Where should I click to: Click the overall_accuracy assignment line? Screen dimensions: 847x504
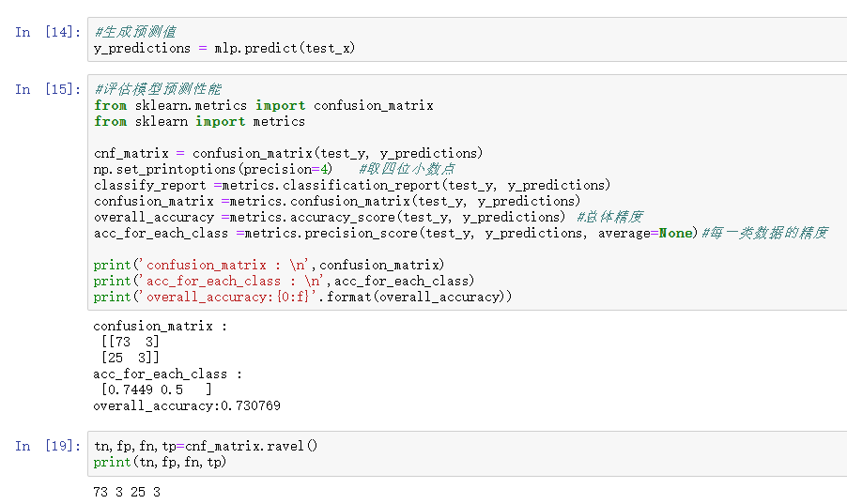(x=329, y=217)
